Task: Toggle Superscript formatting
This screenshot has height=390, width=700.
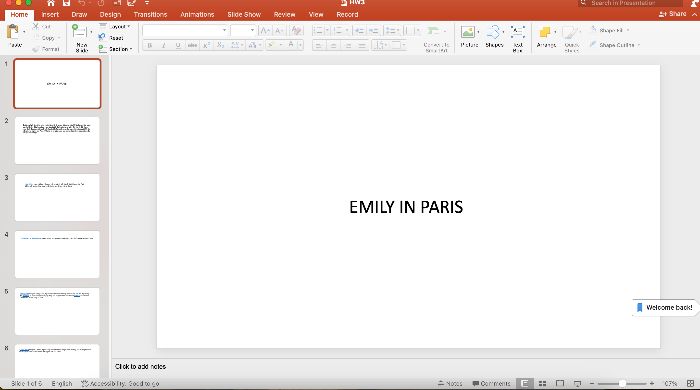Action: pyautogui.click(x=206, y=45)
